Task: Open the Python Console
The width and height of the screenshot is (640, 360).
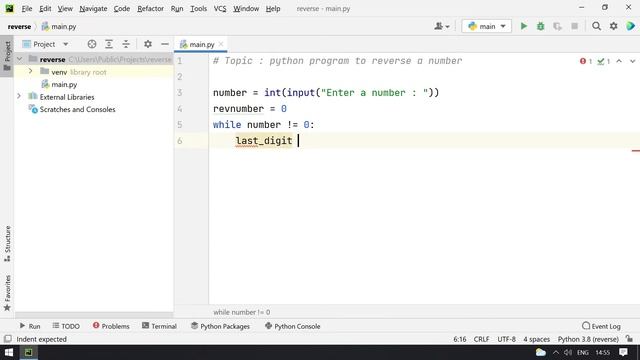Action: coord(292,326)
